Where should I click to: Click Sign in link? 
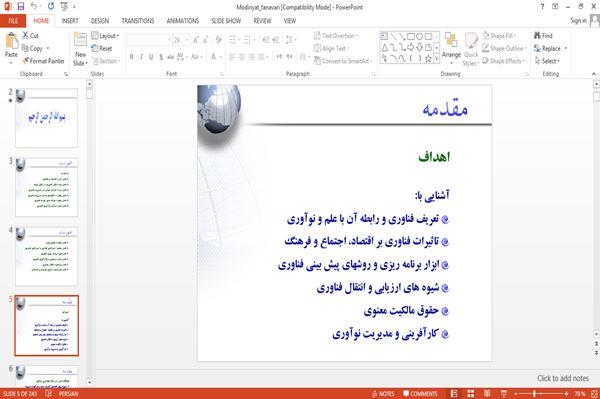pyautogui.click(x=578, y=21)
